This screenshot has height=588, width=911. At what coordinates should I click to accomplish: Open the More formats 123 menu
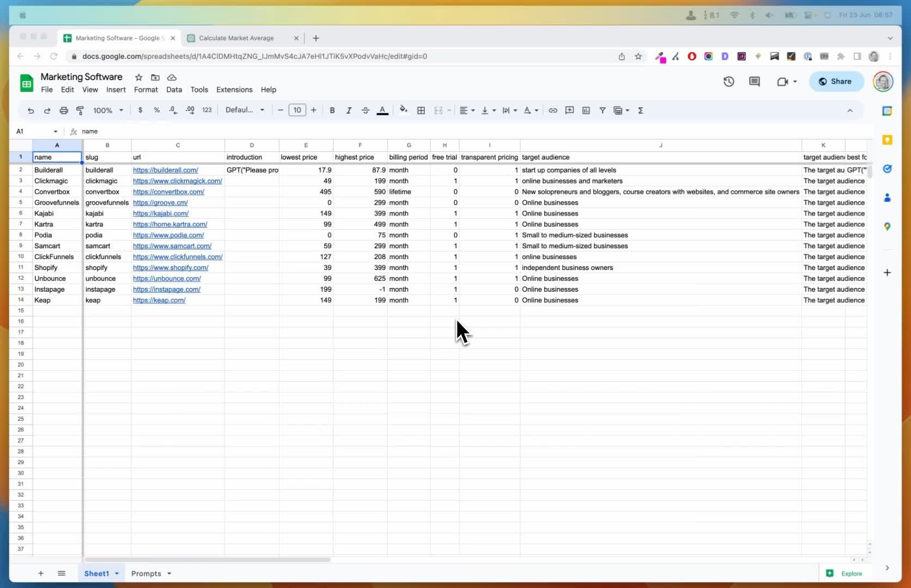(207, 110)
